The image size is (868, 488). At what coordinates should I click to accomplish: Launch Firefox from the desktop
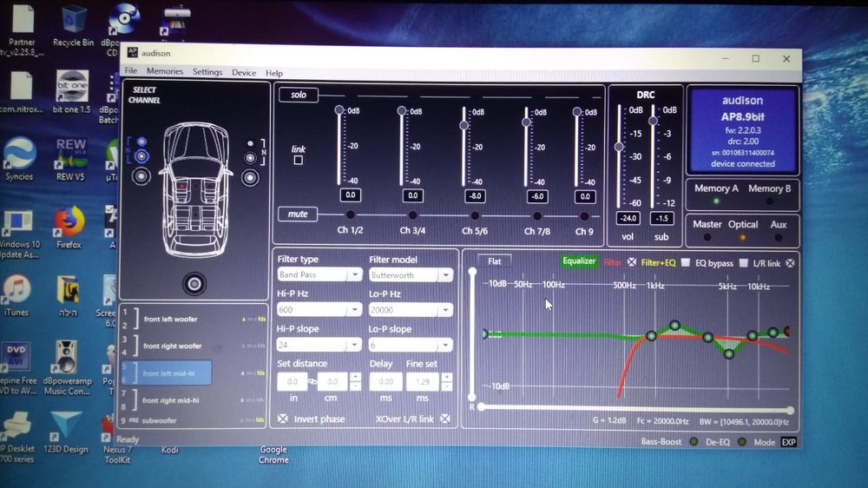69,228
